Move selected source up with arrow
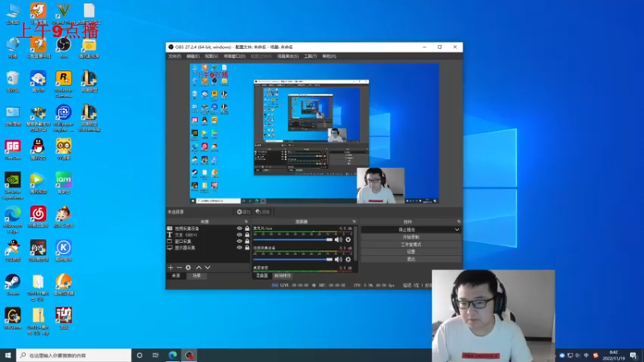This screenshot has width=644, height=362. pyautogui.click(x=199, y=268)
